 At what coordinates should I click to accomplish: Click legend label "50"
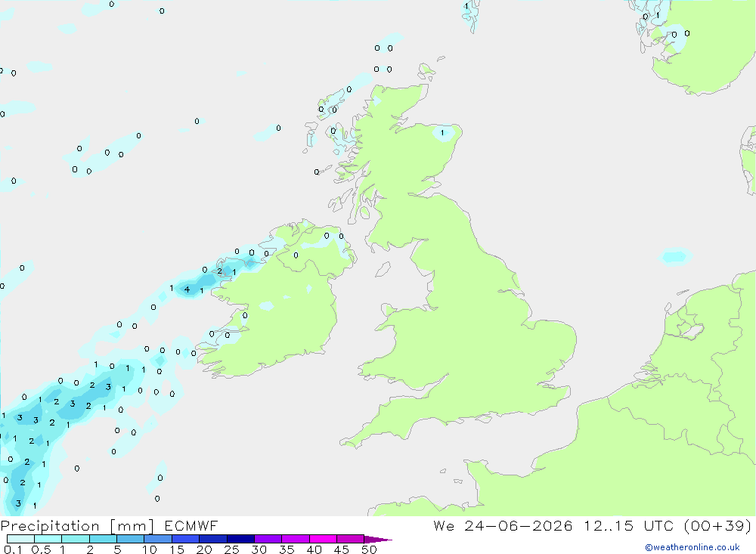pos(369,549)
